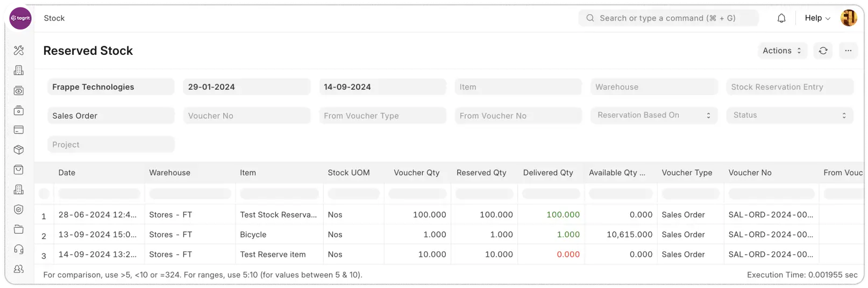Open the notifications bell

781,18
